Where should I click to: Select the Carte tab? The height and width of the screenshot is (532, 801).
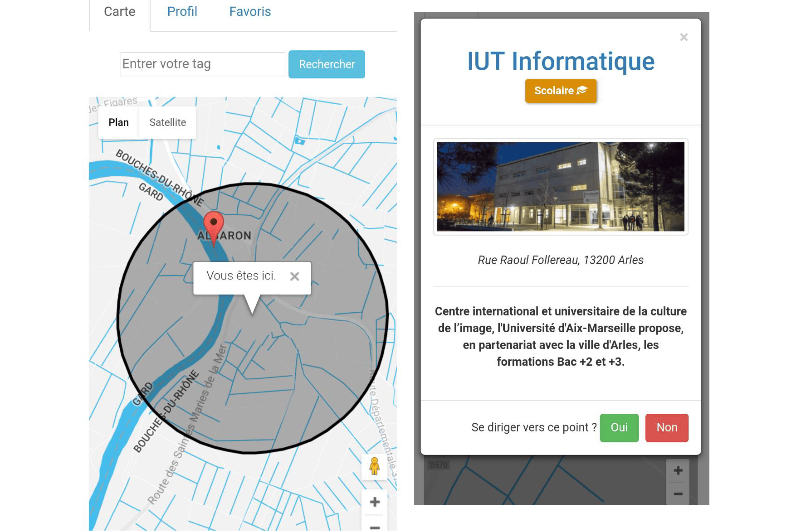click(119, 11)
